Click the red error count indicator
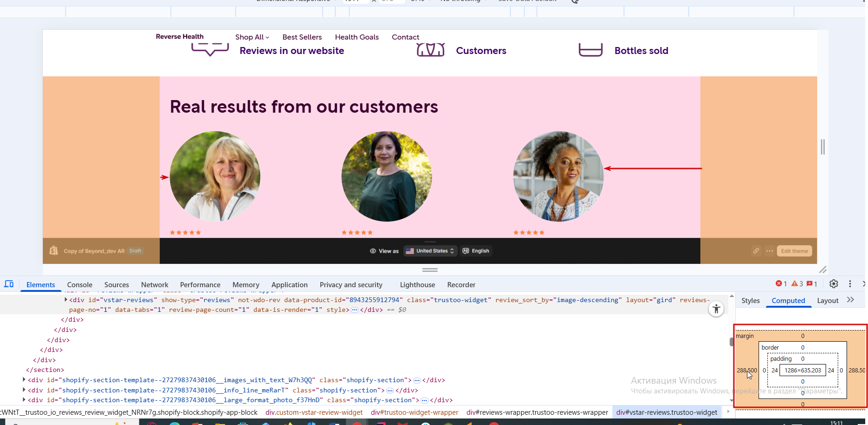This screenshot has height=425, width=868. [x=781, y=284]
